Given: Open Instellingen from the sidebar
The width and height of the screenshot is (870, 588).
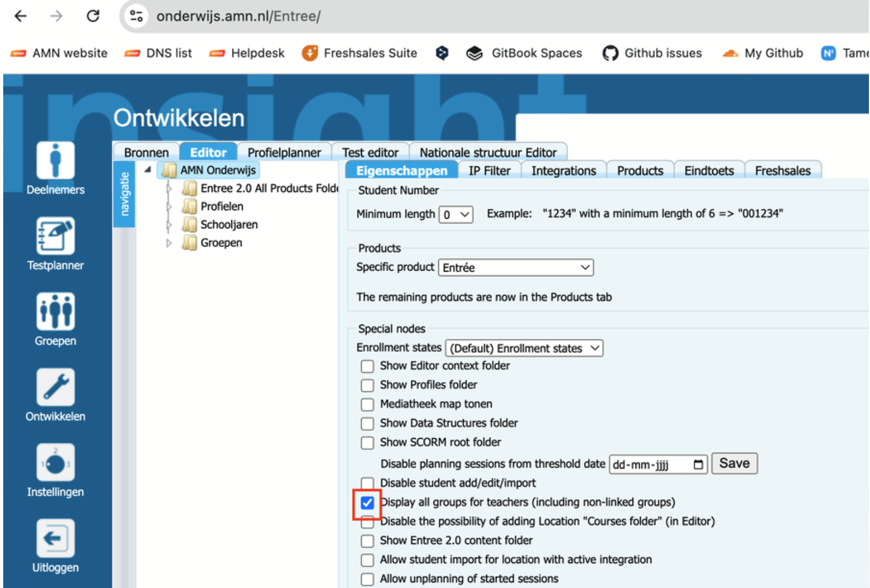Looking at the screenshot, I should [x=55, y=463].
